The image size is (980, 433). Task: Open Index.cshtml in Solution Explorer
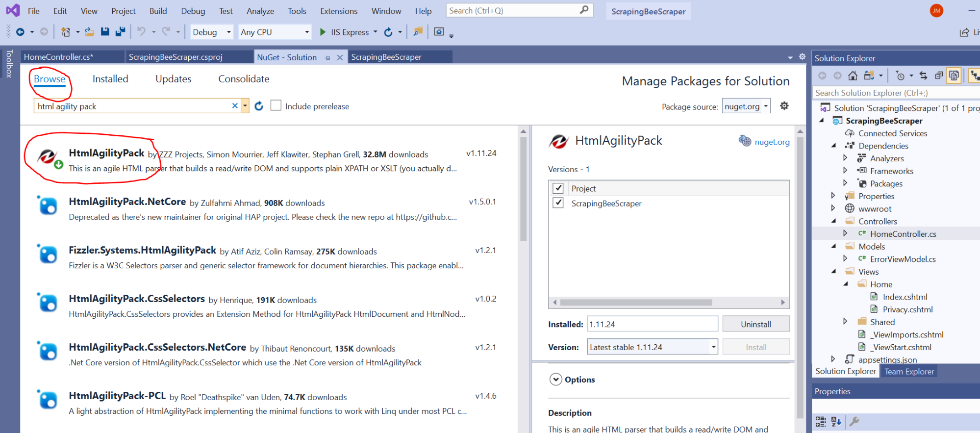pyautogui.click(x=905, y=297)
